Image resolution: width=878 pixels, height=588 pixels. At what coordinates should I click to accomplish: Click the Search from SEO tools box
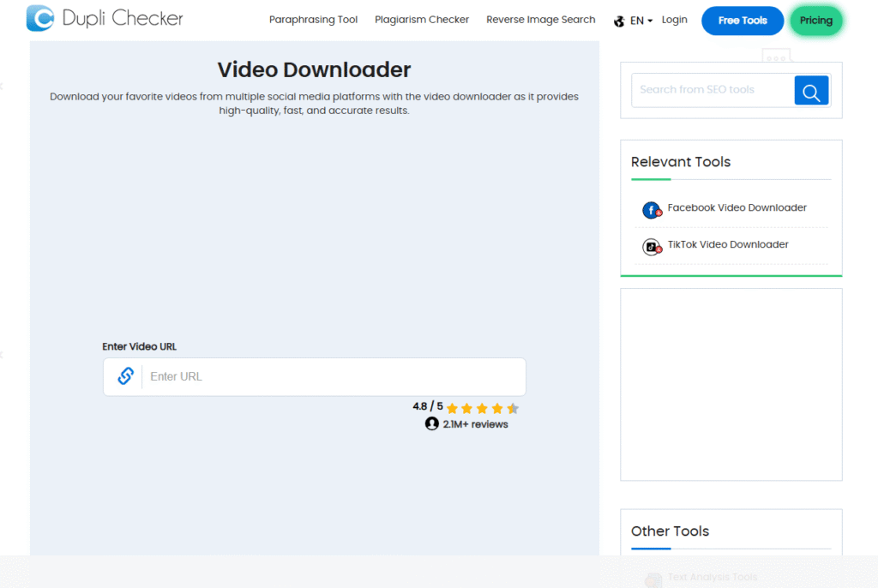pyautogui.click(x=712, y=90)
